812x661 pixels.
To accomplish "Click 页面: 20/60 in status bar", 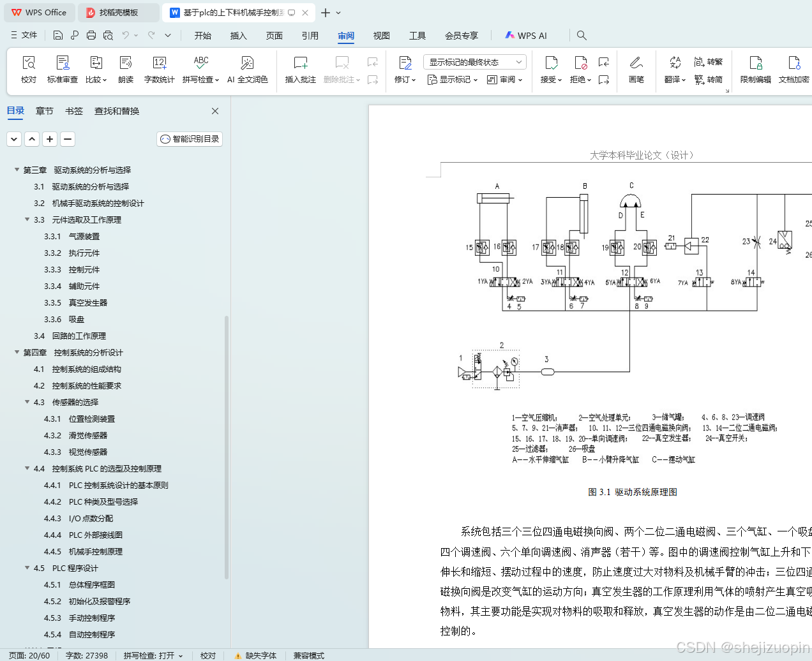I will [x=29, y=655].
